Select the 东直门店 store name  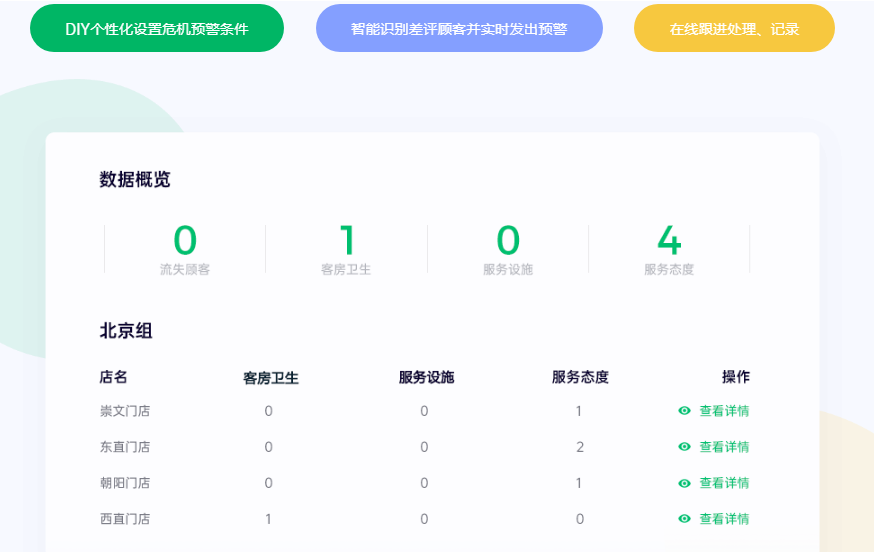click(x=125, y=447)
